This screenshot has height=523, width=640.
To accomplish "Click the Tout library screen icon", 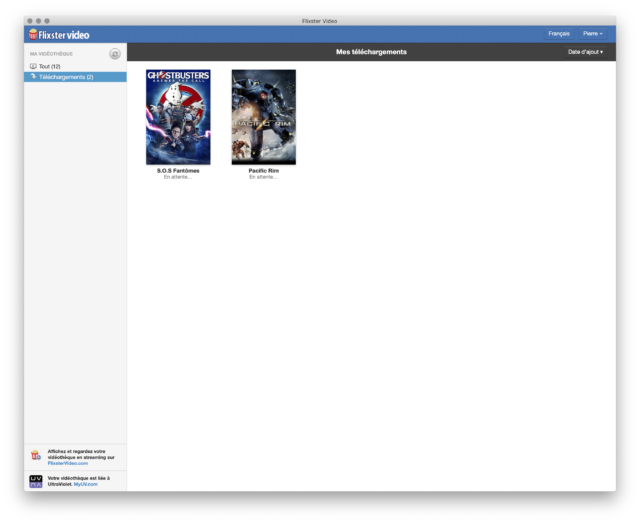I will [x=33, y=66].
